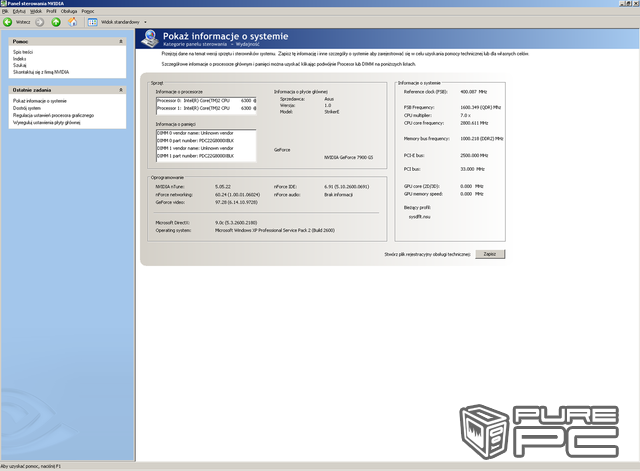Go up one level with green up arrow

56,22
